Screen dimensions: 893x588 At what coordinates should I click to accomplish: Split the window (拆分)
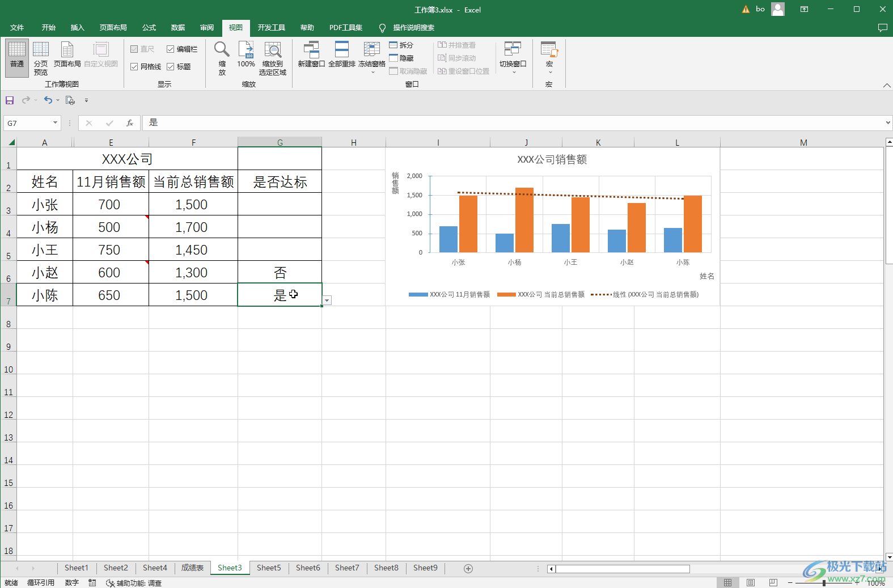coord(401,45)
